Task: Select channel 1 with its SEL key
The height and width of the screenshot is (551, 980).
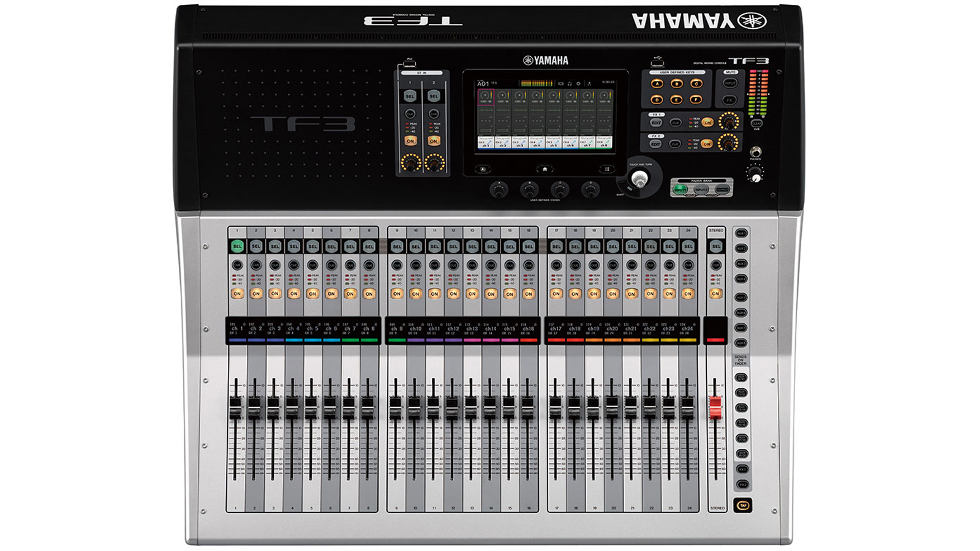Action: pos(237,246)
